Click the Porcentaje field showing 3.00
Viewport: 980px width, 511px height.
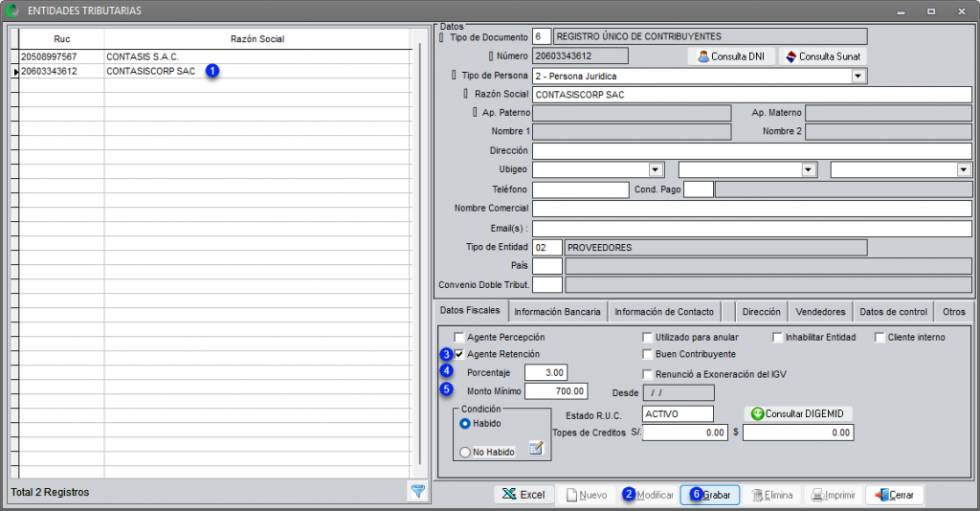(x=546, y=372)
